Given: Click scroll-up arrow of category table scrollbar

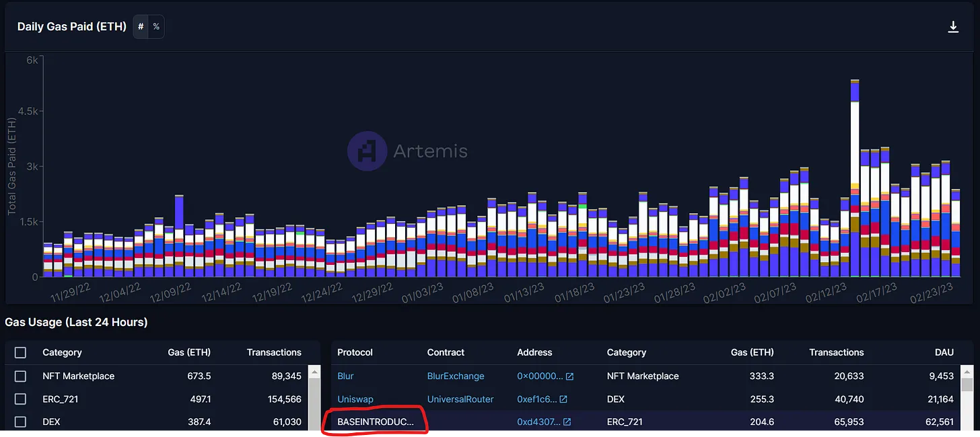Looking at the screenshot, I should click(314, 371).
